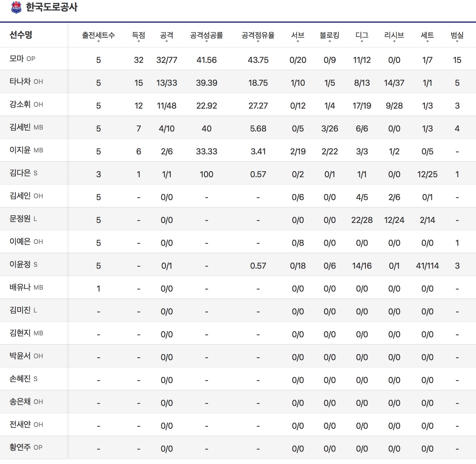Click the 한국도로공사 team logo icon
476x464 pixels.
pos(16,7)
